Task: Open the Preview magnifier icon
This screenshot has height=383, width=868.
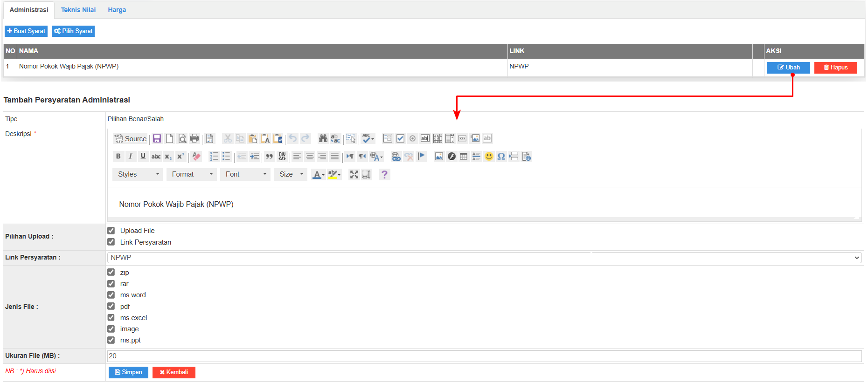Action: point(182,138)
